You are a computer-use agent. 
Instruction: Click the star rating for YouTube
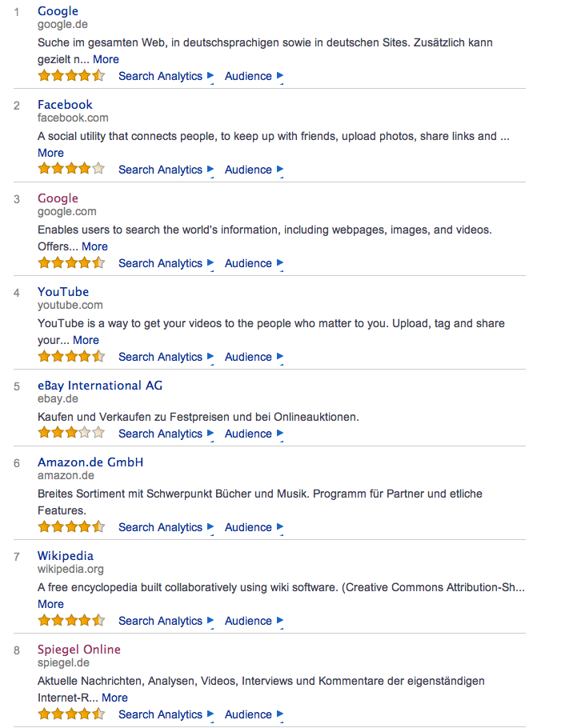pyautogui.click(x=71, y=357)
